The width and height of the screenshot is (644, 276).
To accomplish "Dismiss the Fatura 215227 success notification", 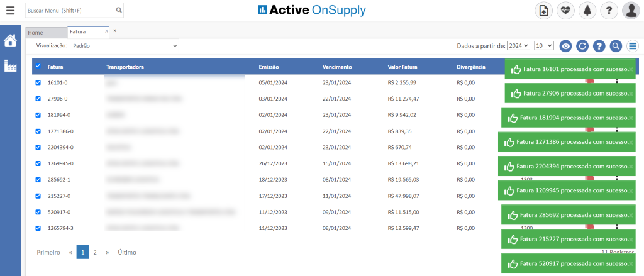I will [631, 240].
